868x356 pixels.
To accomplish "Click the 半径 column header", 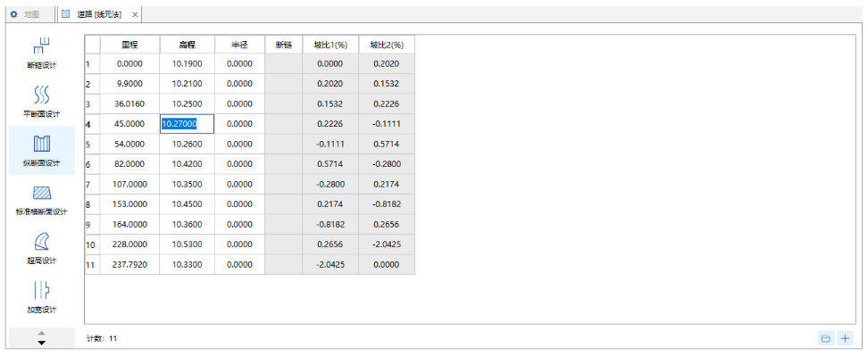I will 239,45.
